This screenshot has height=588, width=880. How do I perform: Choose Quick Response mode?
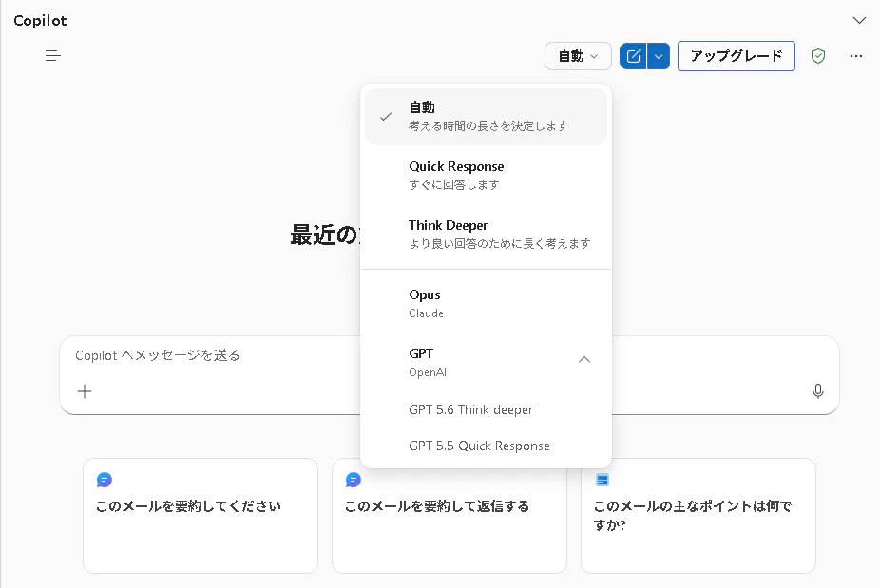point(486,175)
